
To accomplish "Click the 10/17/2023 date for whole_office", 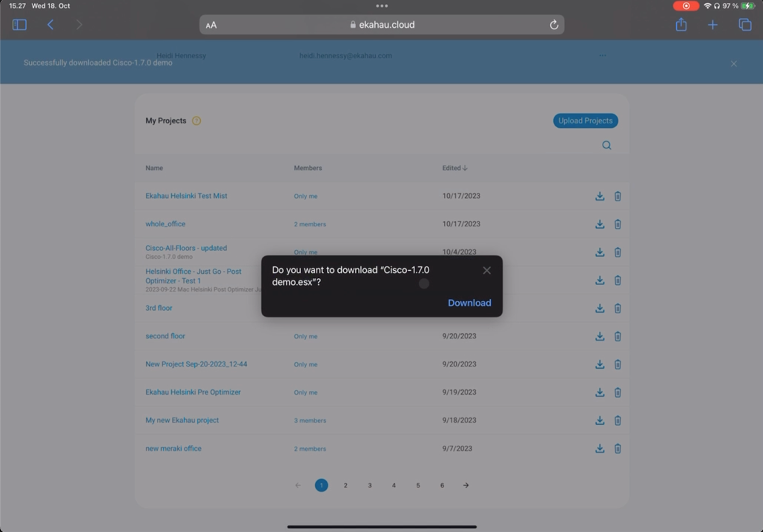I will 461,224.
